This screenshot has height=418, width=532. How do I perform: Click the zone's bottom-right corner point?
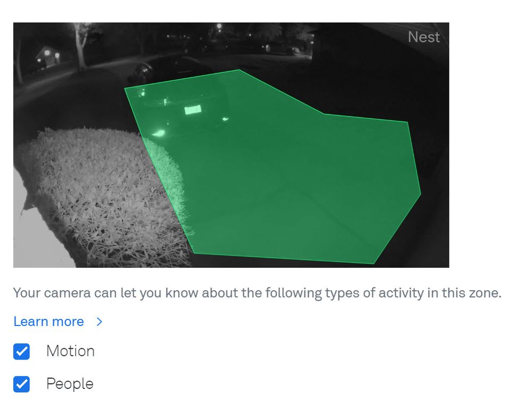click(x=373, y=264)
